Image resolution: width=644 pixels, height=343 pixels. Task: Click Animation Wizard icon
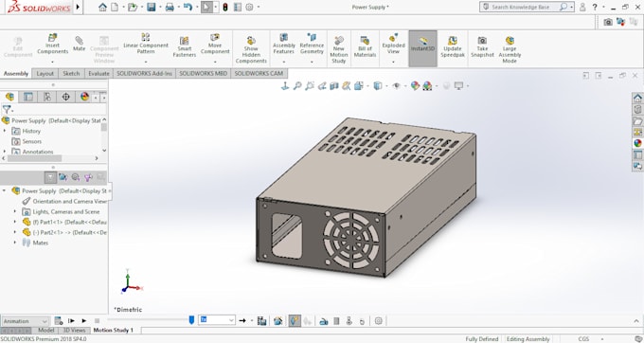[x=278, y=321]
